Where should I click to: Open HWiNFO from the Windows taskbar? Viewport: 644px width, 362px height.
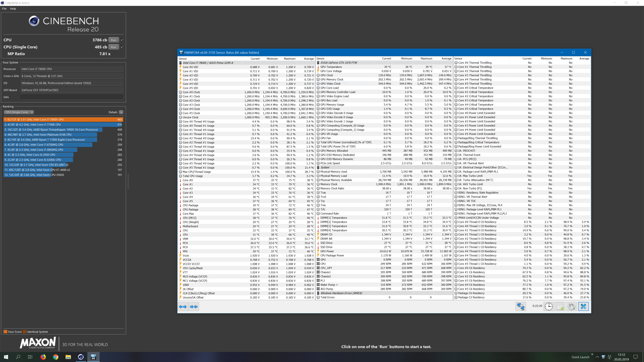93,357
